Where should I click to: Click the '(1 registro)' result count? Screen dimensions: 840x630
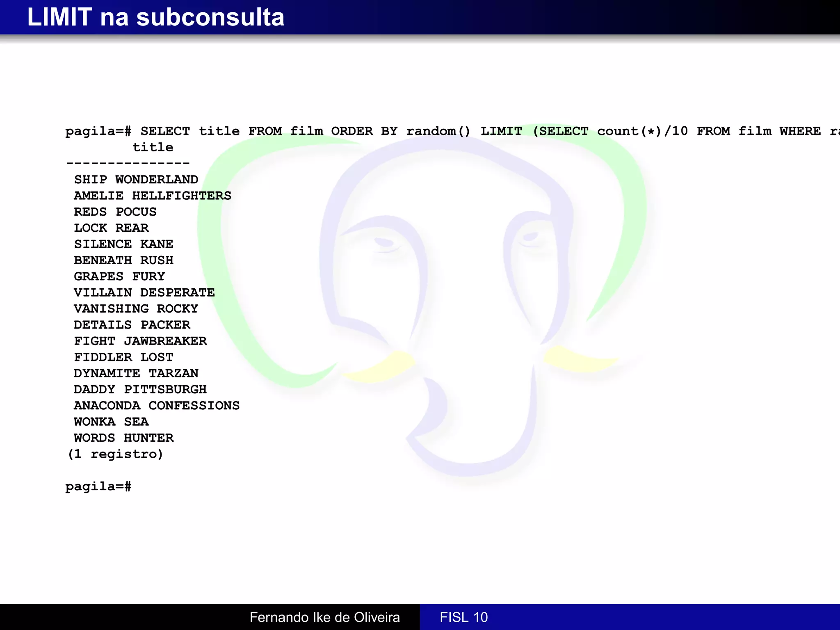[x=115, y=454]
